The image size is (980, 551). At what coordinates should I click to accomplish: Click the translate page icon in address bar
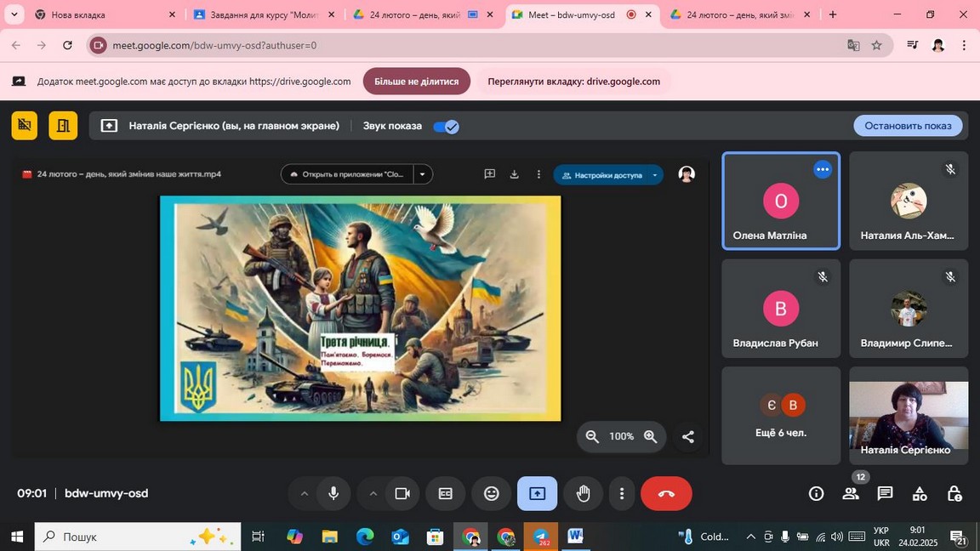pyautogui.click(x=853, y=45)
